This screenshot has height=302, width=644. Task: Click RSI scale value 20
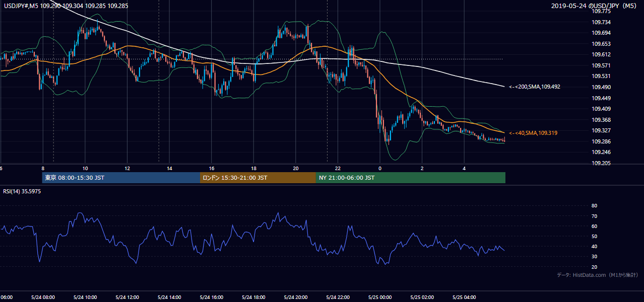coord(594,267)
